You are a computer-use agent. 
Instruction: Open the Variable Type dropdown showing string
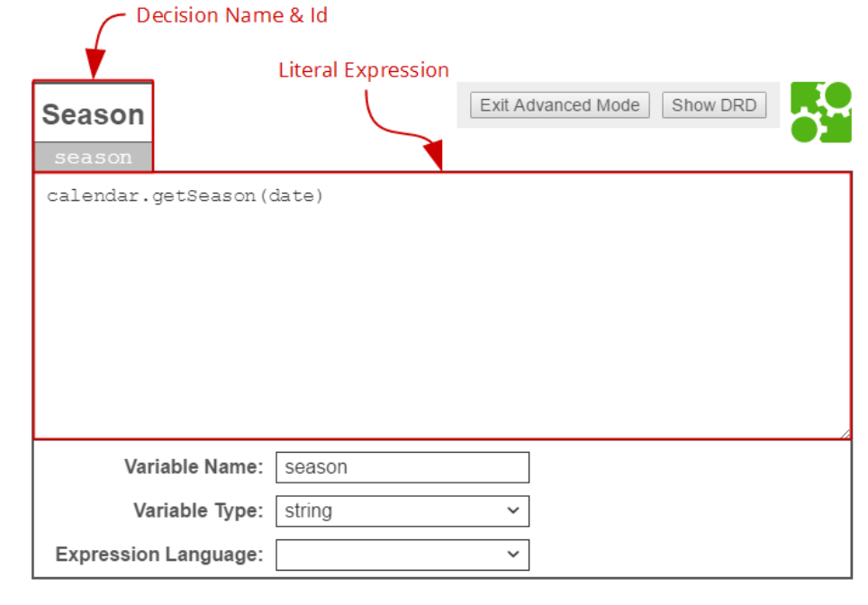point(402,510)
